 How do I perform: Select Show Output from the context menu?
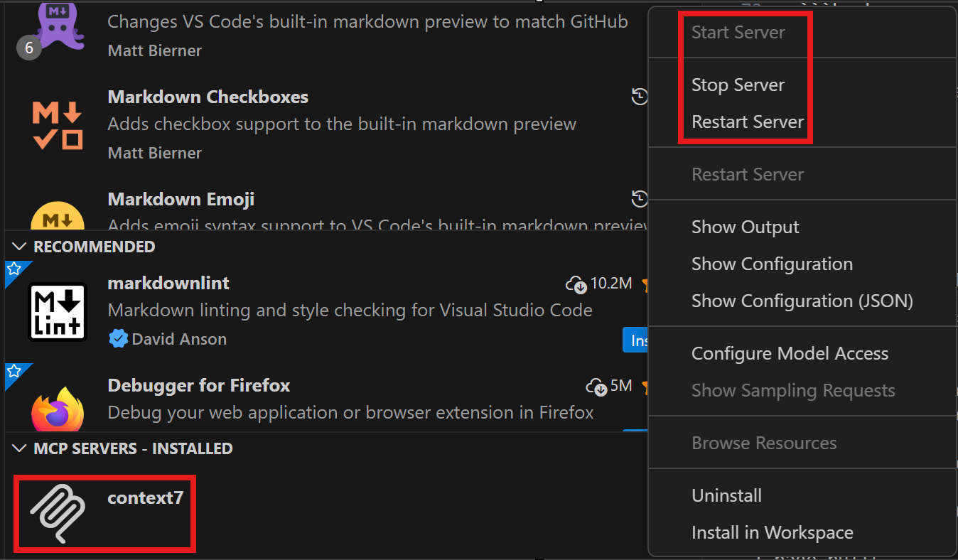coord(745,227)
